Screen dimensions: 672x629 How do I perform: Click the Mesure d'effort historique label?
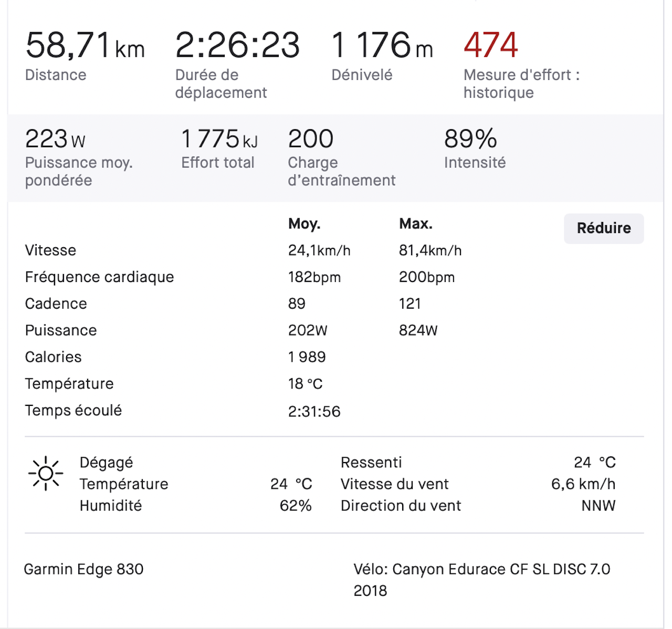click(x=521, y=83)
